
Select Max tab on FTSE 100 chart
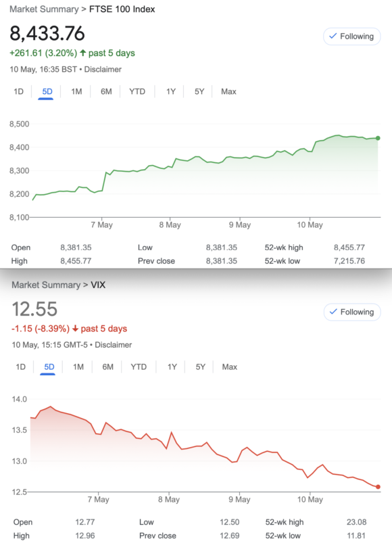click(x=228, y=91)
